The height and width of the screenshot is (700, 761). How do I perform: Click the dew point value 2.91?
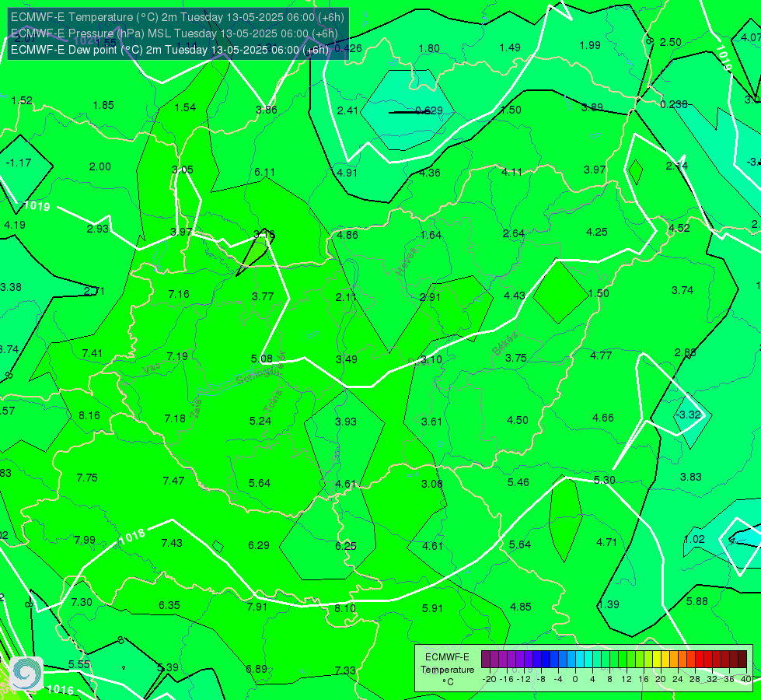(x=430, y=297)
